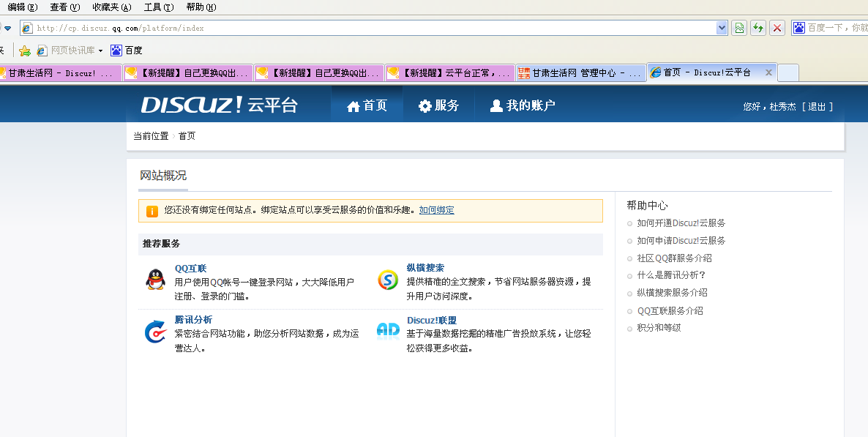This screenshot has height=437, width=868.
Task: Select the 首页 - Discuz!云平台 tab
Action: coord(711,72)
